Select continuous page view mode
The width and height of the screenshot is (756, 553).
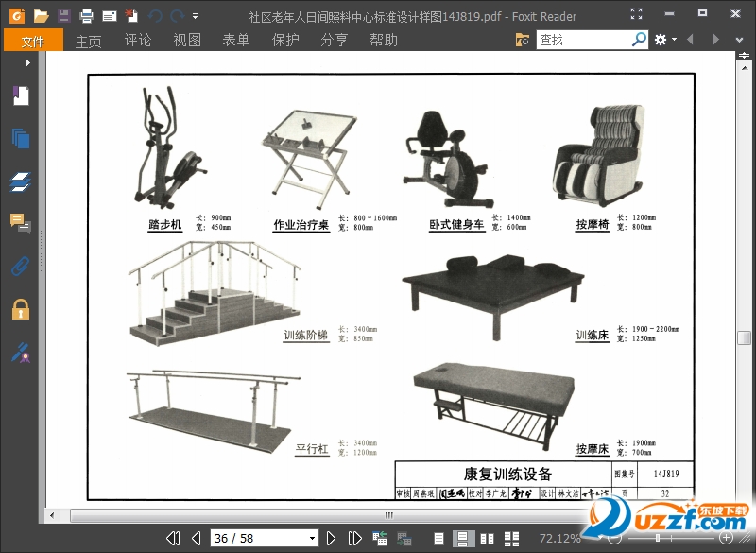pos(463,539)
